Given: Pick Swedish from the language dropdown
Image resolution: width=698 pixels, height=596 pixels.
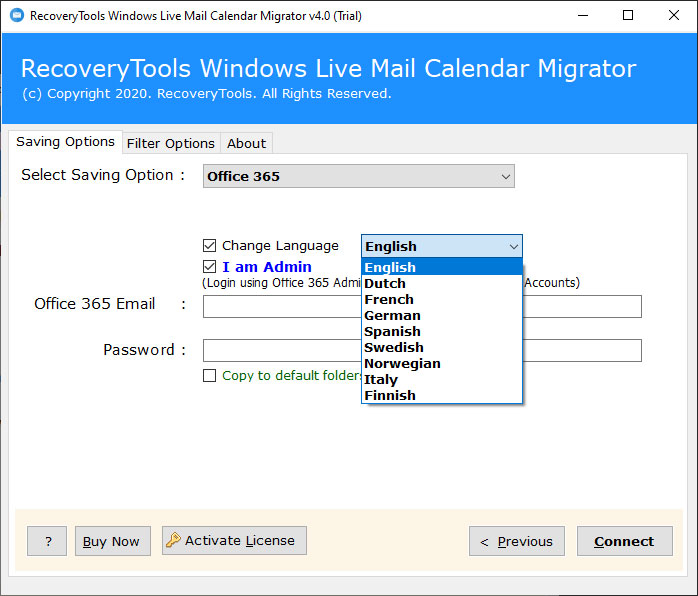Looking at the screenshot, I should 442,347.
